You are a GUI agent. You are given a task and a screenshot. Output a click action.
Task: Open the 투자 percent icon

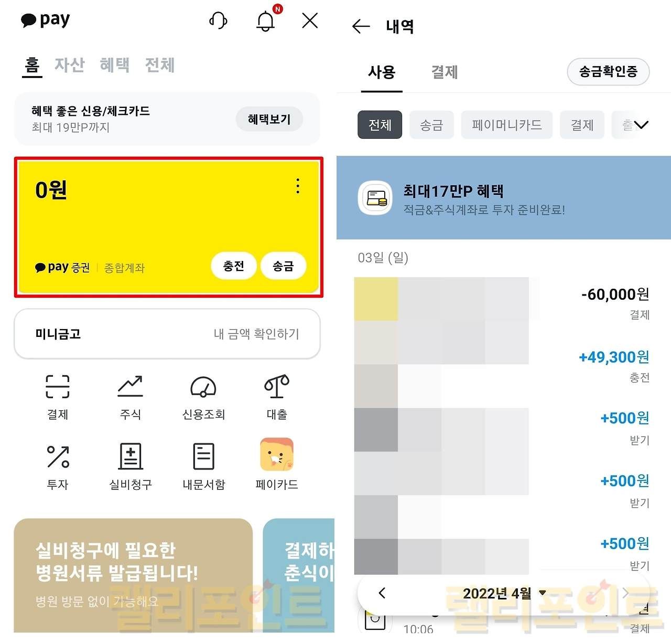point(58,456)
